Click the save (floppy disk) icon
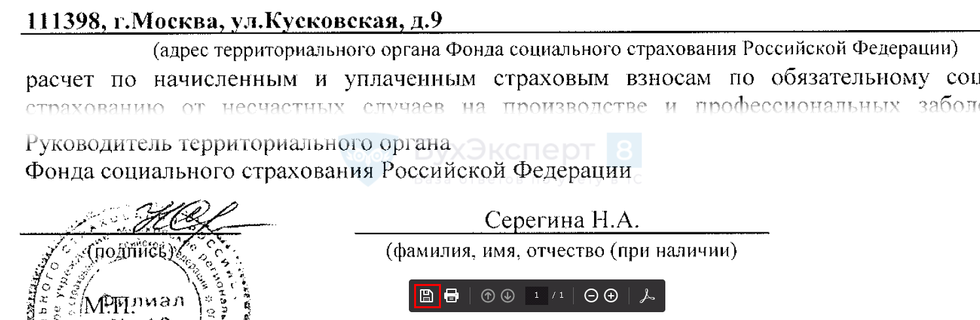The width and height of the screenshot is (980, 320). 427,296
